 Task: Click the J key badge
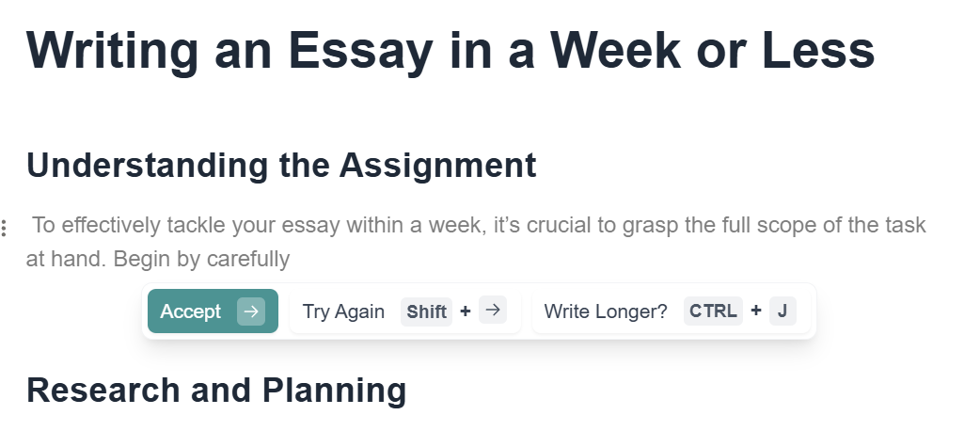782,311
